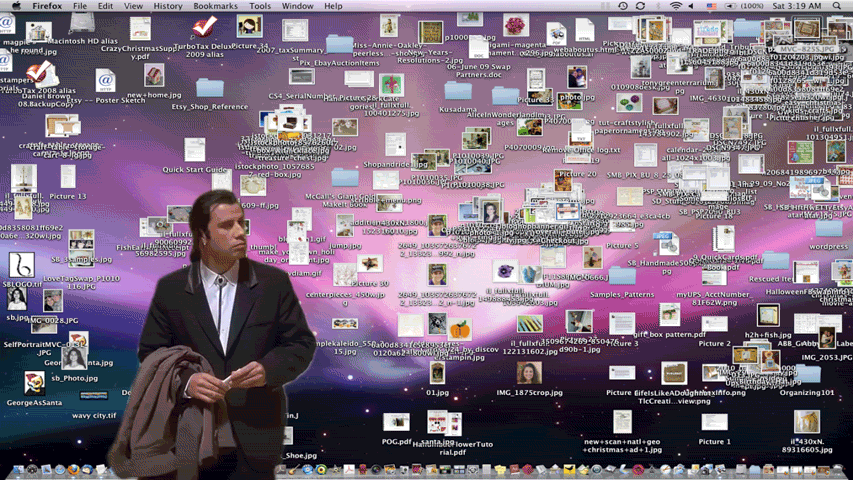Viewport: 853px width, 480px height.
Task: Open the POG.pdf file icon
Action: 396,422
